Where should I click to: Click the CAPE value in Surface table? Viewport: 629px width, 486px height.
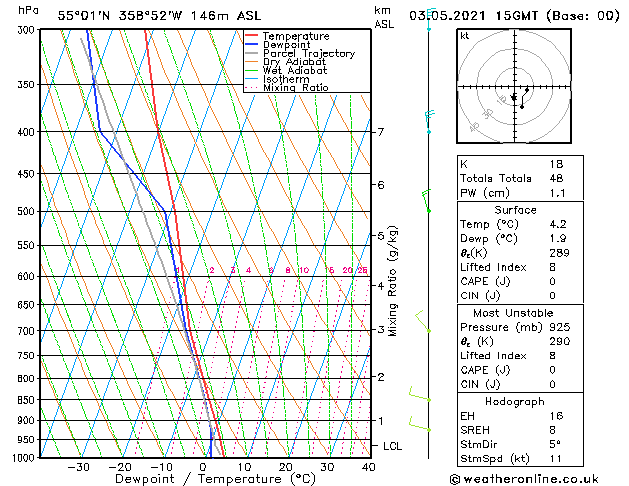[552, 281]
